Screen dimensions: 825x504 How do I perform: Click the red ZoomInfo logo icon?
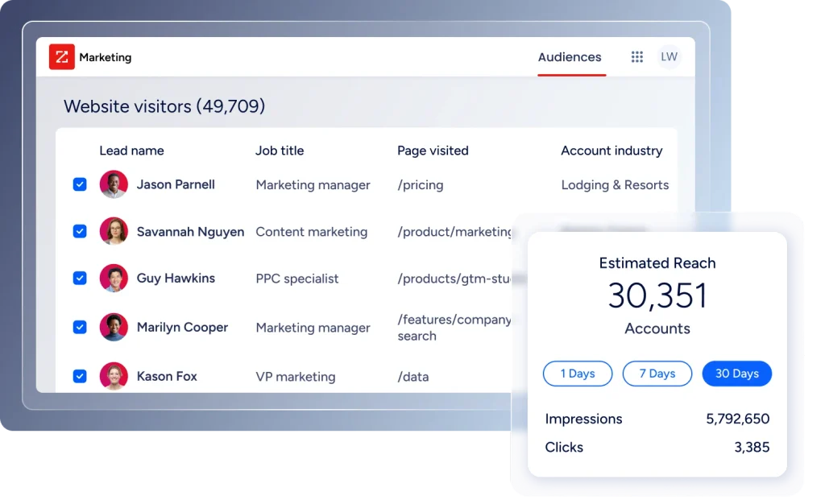point(61,56)
